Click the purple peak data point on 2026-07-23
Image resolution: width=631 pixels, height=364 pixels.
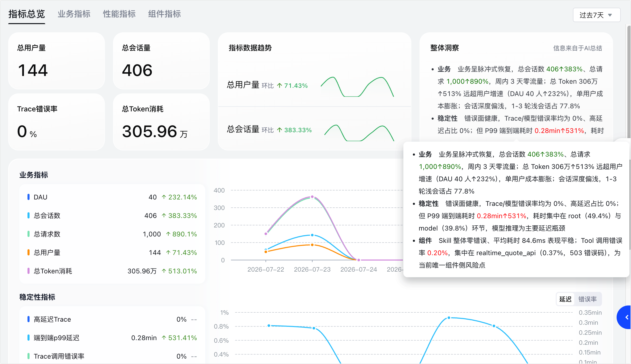click(312, 197)
